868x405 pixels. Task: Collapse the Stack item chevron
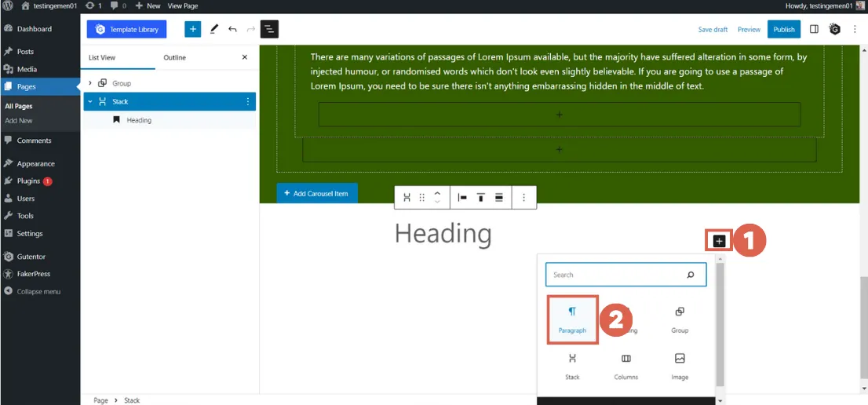[90, 102]
